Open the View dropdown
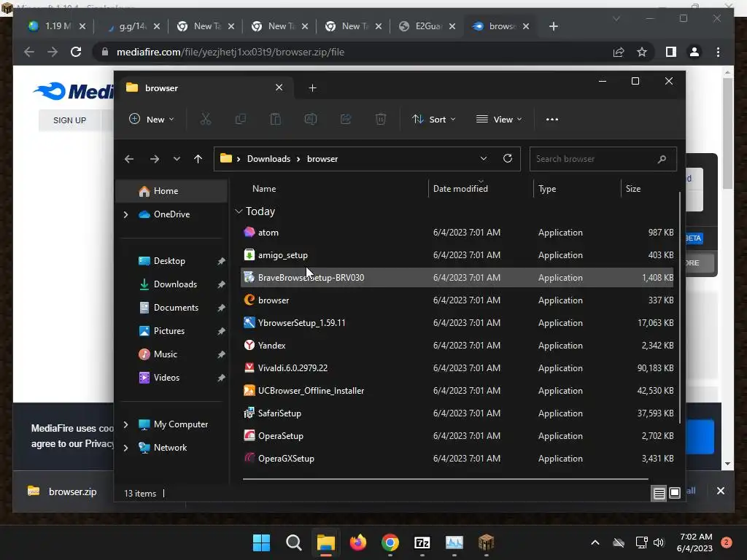 [499, 119]
